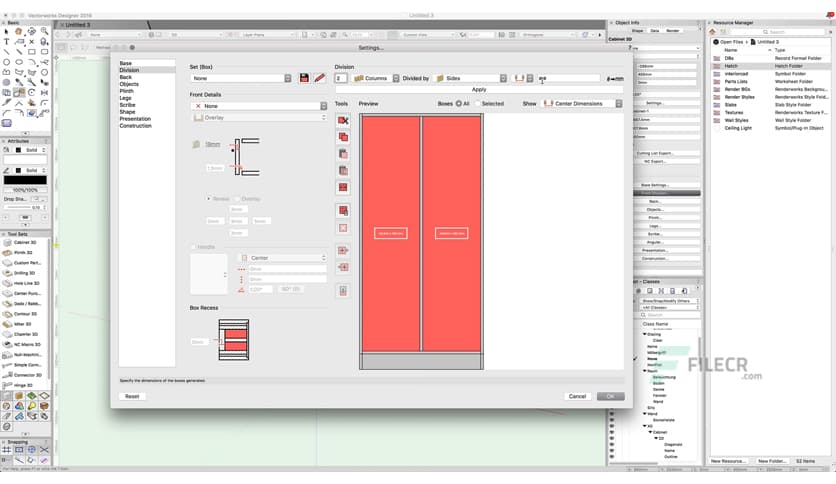Click the Cancel button
Image resolution: width=836 pixels, height=484 pixels.
(x=577, y=396)
